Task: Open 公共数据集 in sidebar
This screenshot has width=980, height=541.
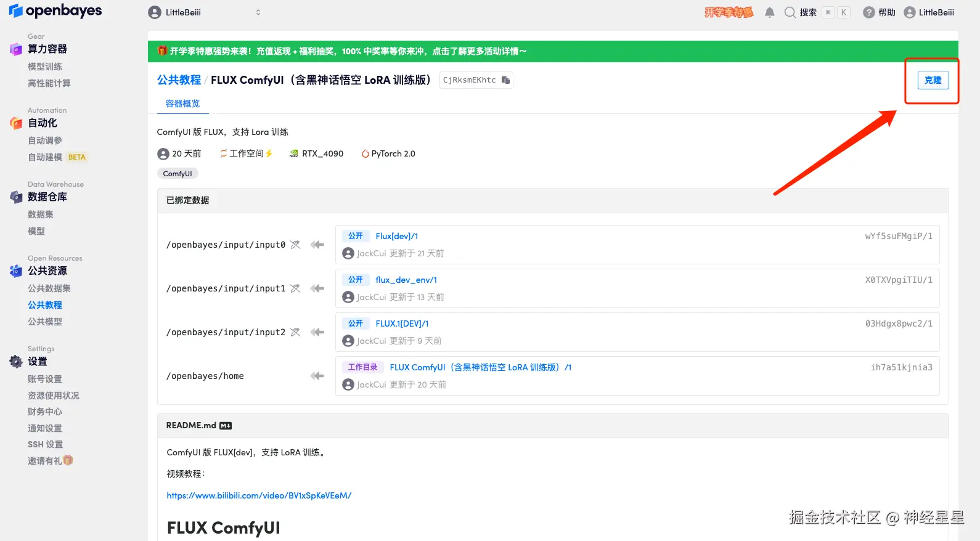Action: [49, 288]
